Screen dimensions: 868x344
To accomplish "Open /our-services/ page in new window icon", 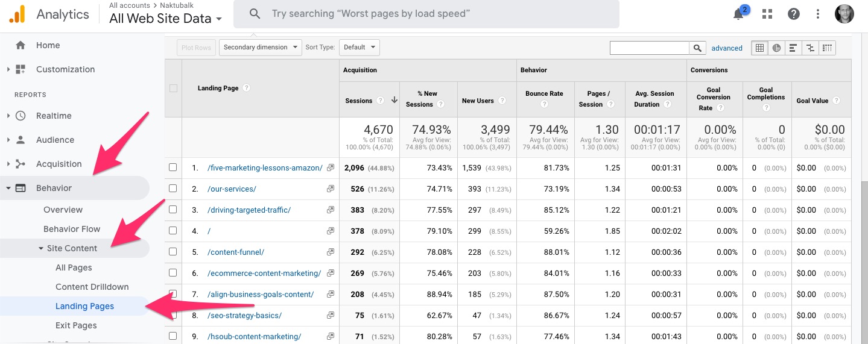I will [x=331, y=189].
